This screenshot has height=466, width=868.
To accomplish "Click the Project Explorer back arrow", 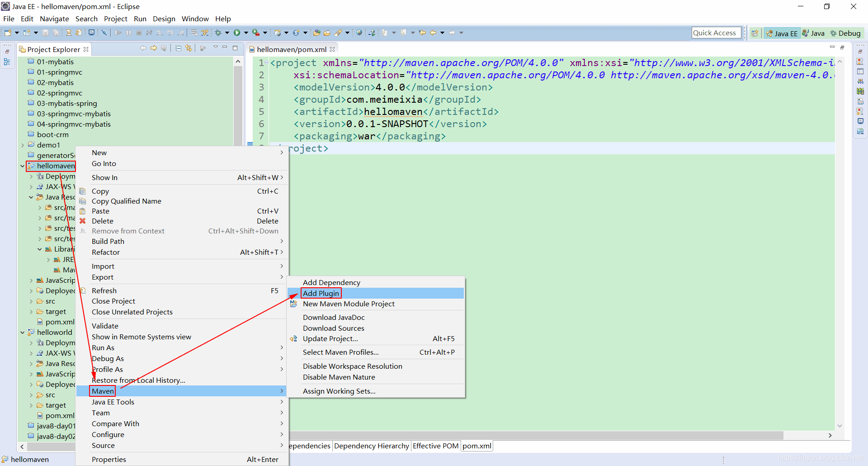I will 143,48.
